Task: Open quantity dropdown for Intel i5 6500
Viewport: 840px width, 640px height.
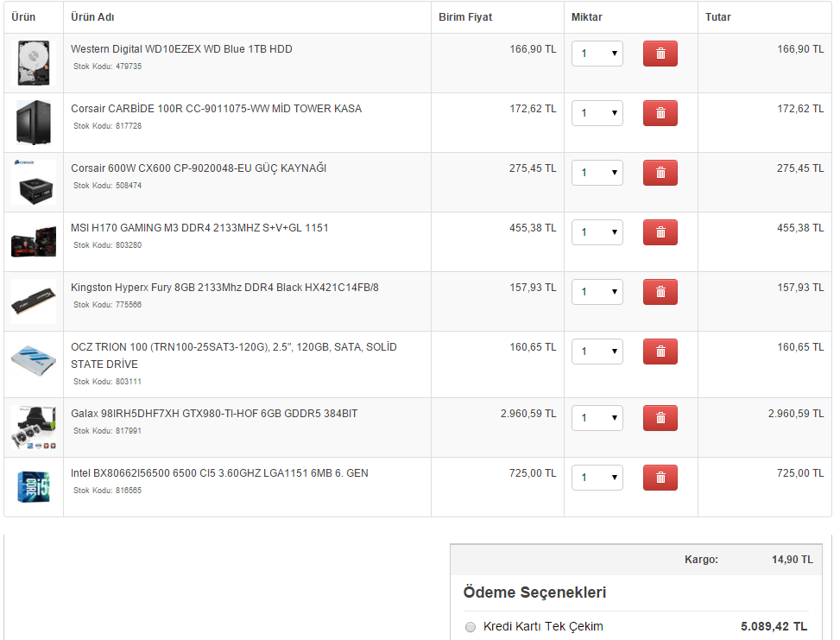Action: coord(597,478)
